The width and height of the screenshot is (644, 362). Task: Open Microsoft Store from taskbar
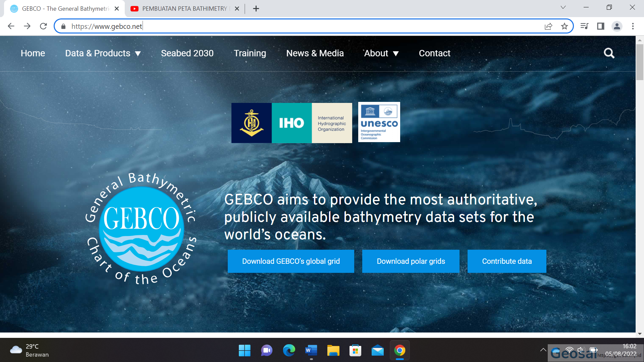tap(355, 351)
